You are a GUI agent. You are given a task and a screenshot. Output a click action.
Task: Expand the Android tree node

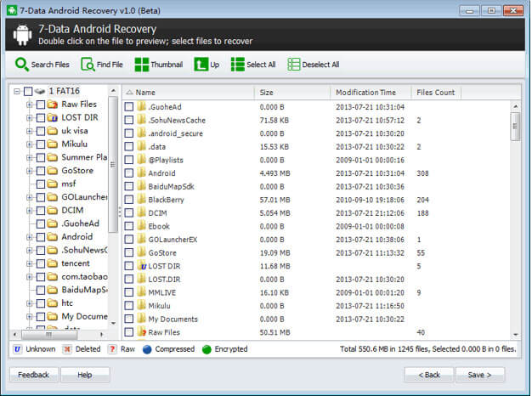click(30, 237)
